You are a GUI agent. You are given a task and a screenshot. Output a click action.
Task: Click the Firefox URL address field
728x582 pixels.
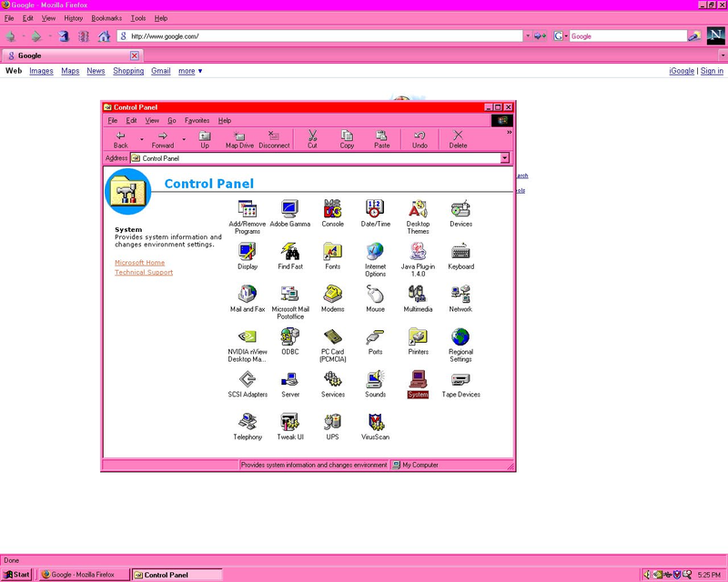pos(320,35)
